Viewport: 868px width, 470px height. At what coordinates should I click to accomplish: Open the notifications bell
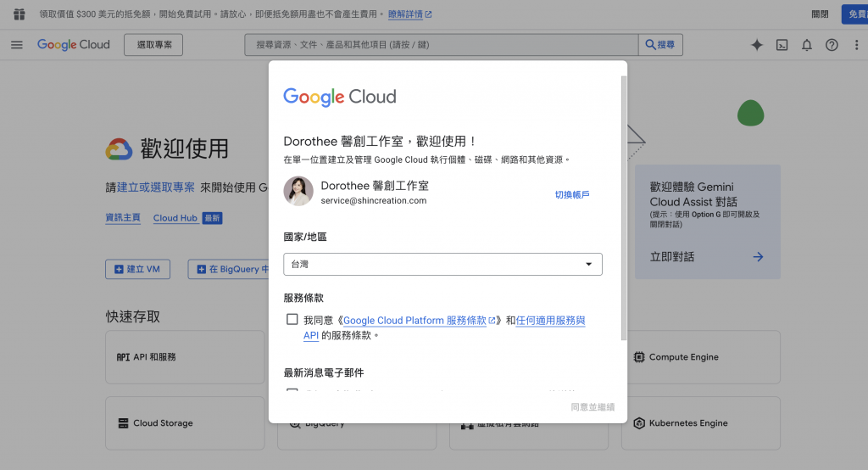click(807, 45)
